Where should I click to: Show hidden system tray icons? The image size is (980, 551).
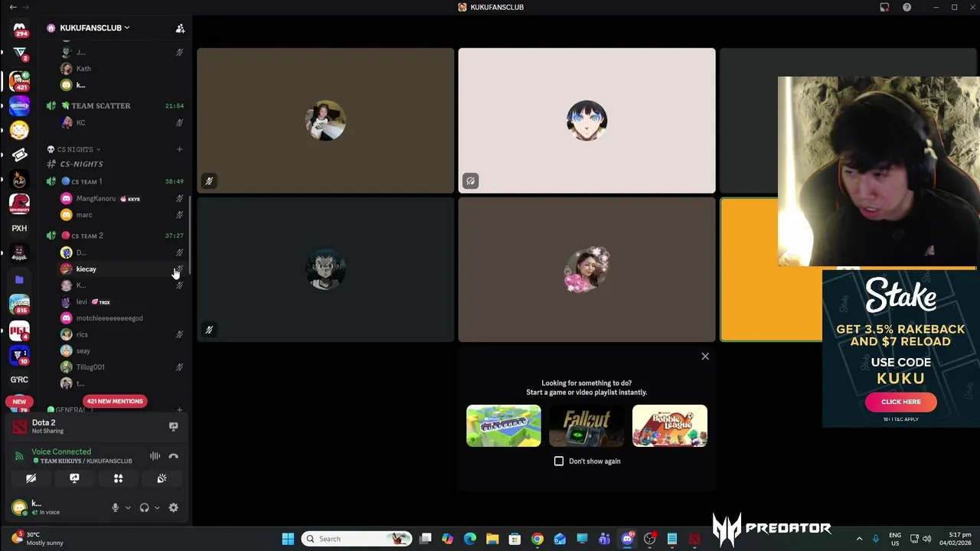[x=859, y=539]
